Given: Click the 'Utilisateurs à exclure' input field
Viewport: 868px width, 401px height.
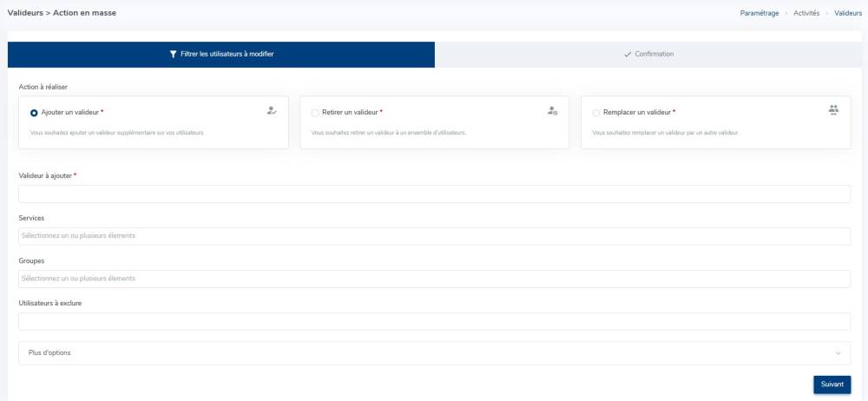Looking at the screenshot, I should [x=434, y=321].
